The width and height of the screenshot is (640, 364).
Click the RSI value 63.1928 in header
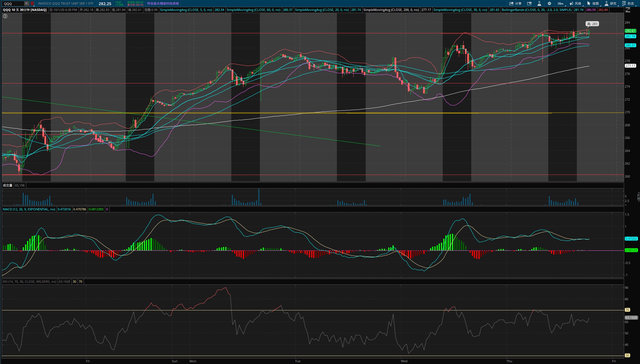pos(64,282)
